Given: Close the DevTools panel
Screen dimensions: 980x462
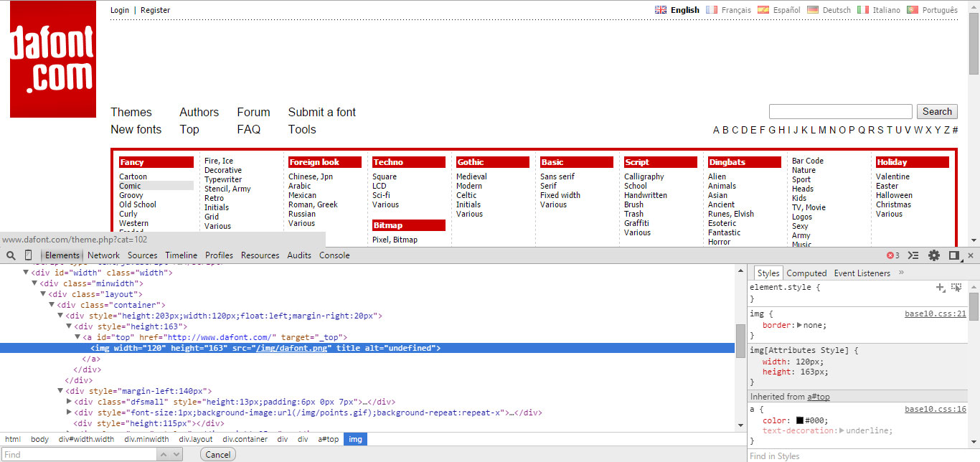Looking at the screenshot, I should [x=971, y=255].
